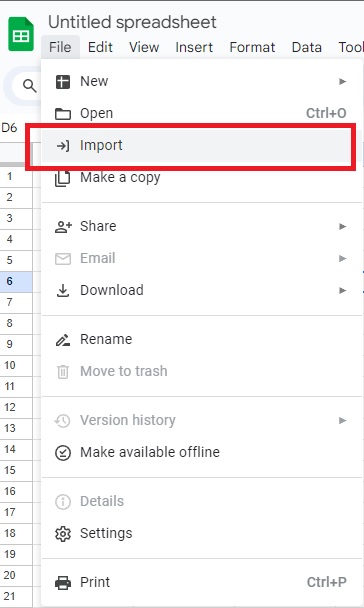364x608 pixels.
Task: Click the arrow icon beside Import
Action: click(x=63, y=146)
